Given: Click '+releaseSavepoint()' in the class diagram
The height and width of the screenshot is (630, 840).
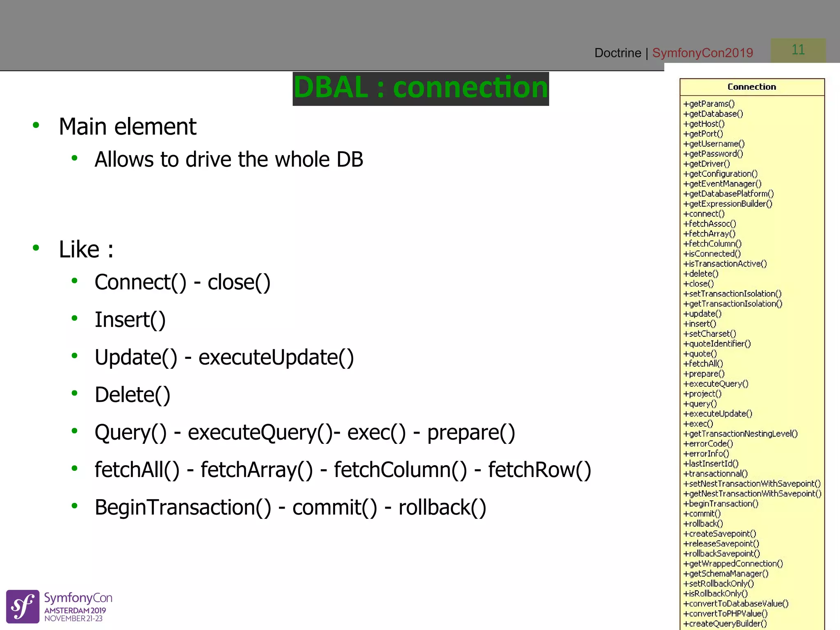Looking at the screenshot, I should [721, 543].
